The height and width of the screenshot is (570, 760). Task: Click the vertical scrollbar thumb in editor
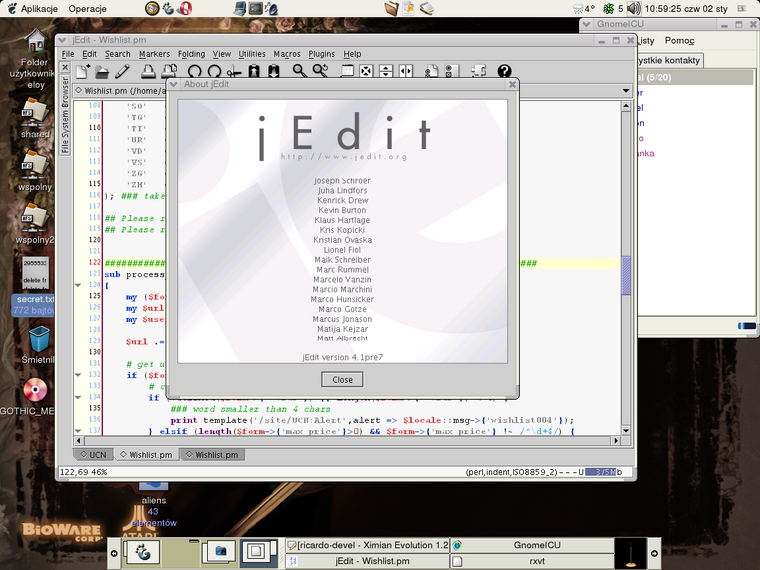(626, 275)
